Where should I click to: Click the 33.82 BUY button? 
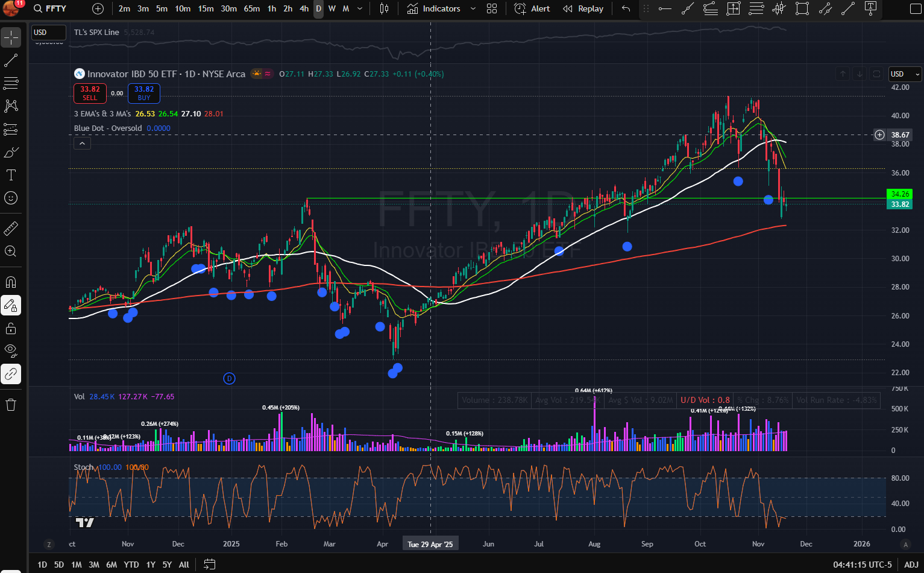point(143,93)
